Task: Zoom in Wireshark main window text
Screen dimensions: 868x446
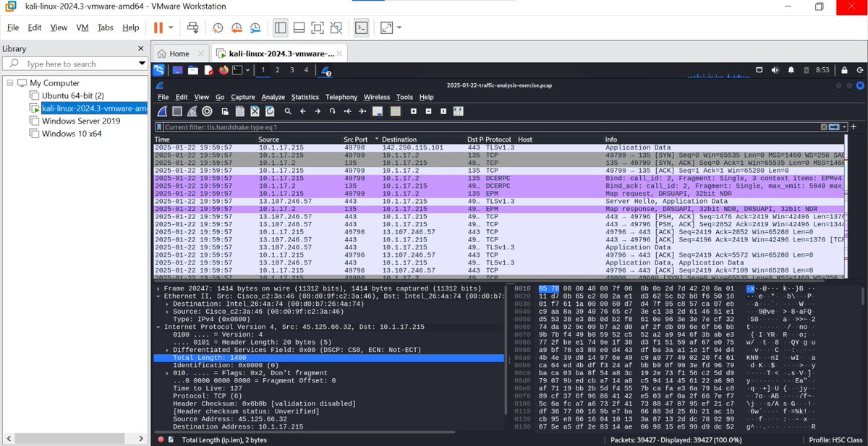Action: [x=414, y=111]
